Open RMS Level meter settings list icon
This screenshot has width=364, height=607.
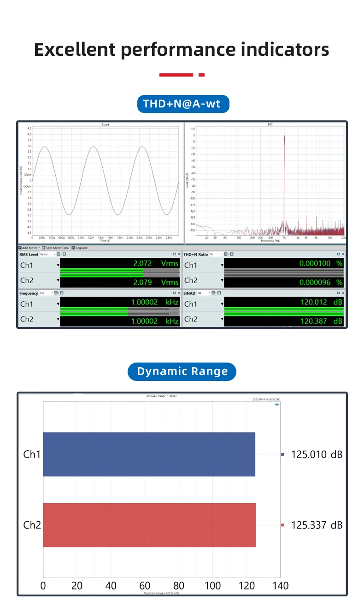click(x=59, y=254)
